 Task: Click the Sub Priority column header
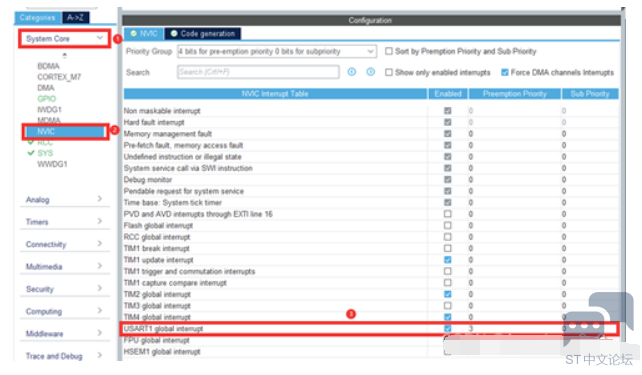coord(590,94)
